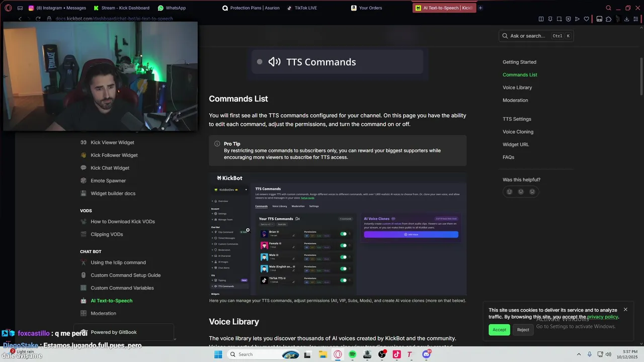Switch to the Your Orders tab
Screen dimensions: 644x362
[x=367, y=8]
